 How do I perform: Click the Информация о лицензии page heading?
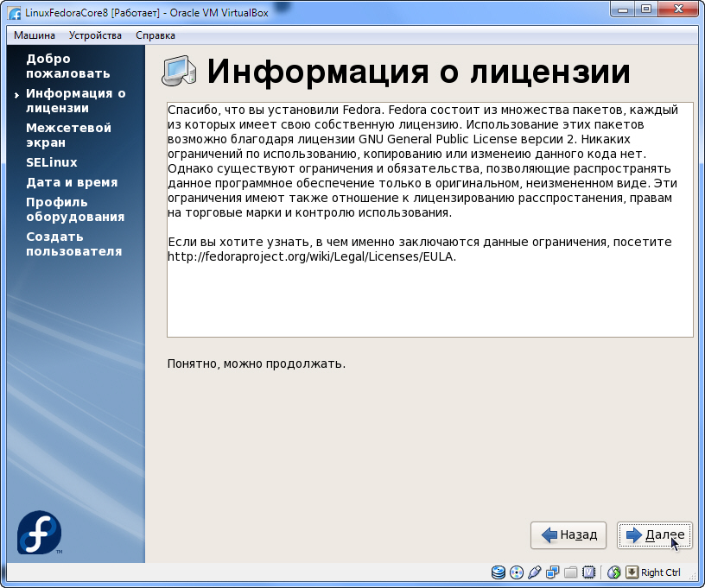418,71
